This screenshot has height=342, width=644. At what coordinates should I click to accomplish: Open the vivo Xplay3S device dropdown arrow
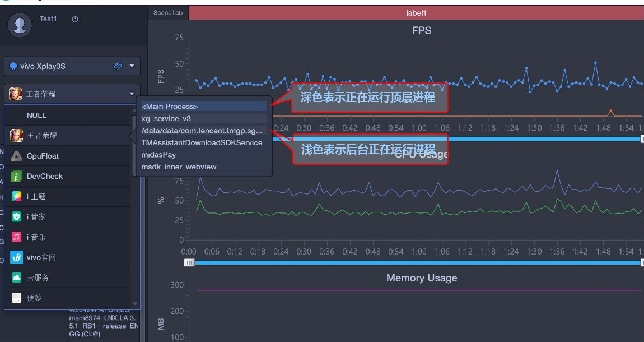[x=132, y=66]
